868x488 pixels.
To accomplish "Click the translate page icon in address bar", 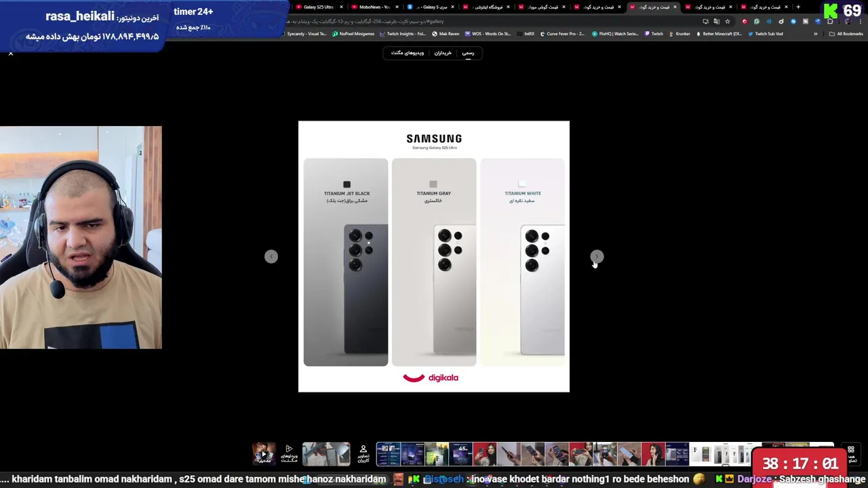I will tap(717, 22).
